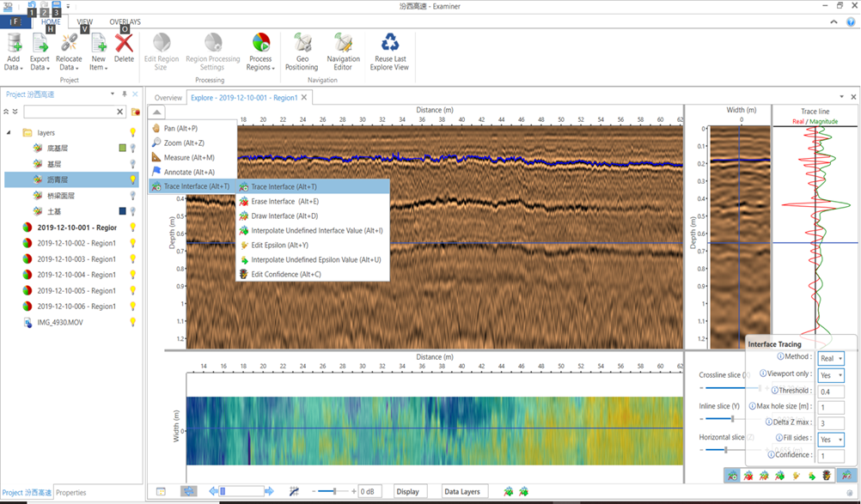Switch to the Overview tab
The width and height of the screenshot is (861, 504).
tap(168, 98)
